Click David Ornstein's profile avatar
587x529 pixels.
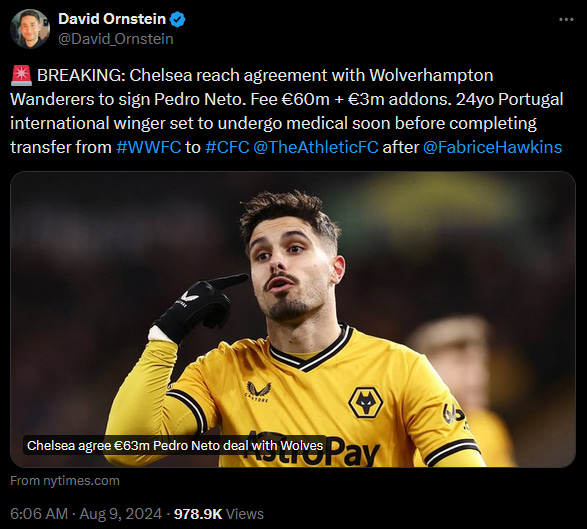[x=30, y=29]
